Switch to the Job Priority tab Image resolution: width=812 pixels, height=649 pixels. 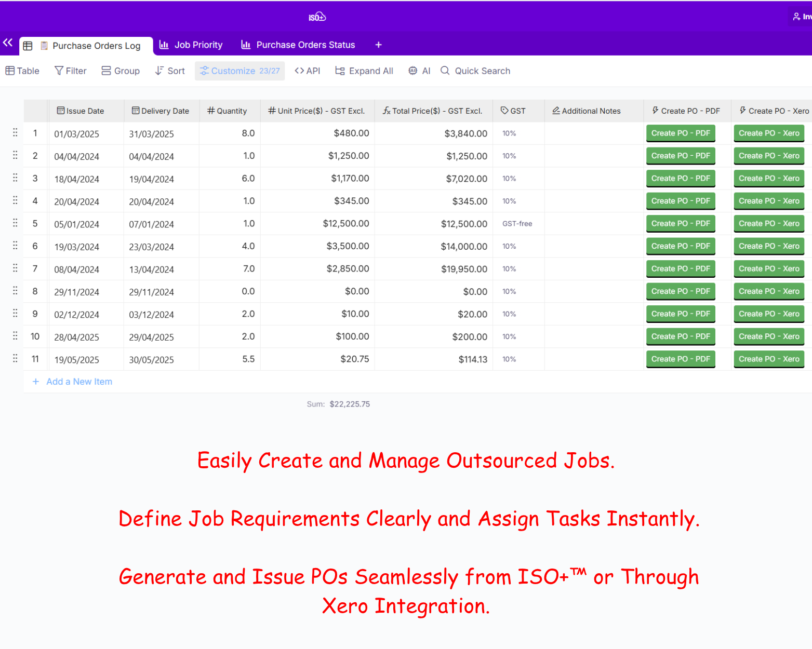tap(191, 45)
